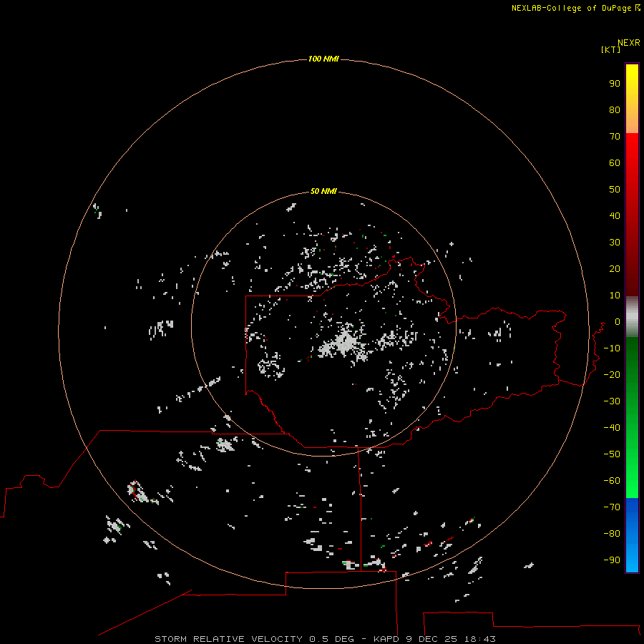The width and height of the screenshot is (644, 644).
Task: Click the 90 label on the velocity scale
Action: coord(615,84)
